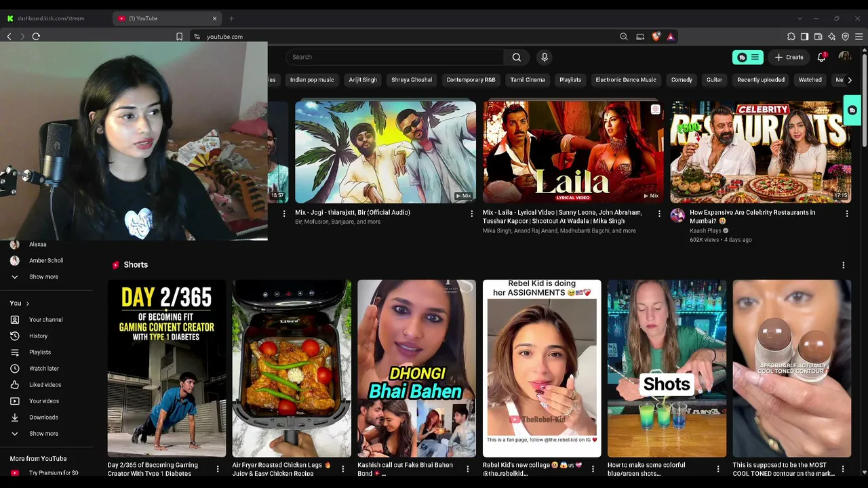Select the Comedy filter chip
This screenshot has width=868, height=488.
coord(682,80)
